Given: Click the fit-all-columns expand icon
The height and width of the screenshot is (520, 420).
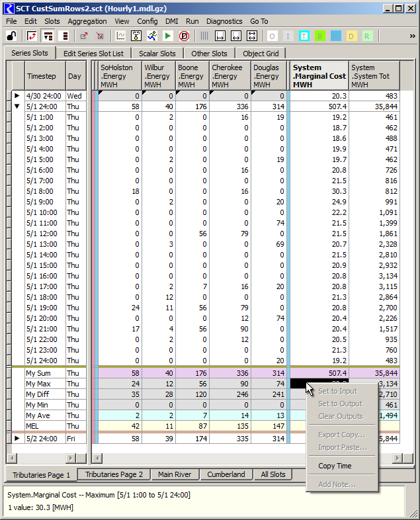Looking at the screenshot, I should (252, 36).
